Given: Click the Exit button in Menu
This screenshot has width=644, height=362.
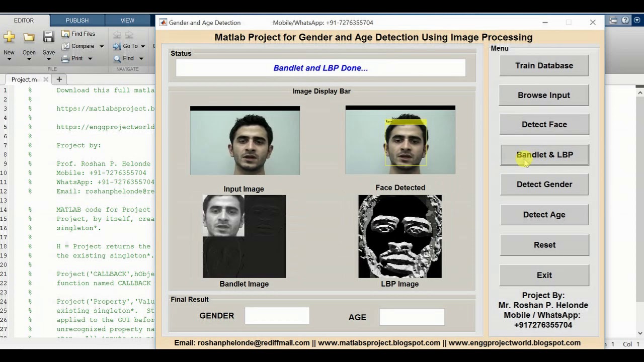Looking at the screenshot, I should [544, 275].
